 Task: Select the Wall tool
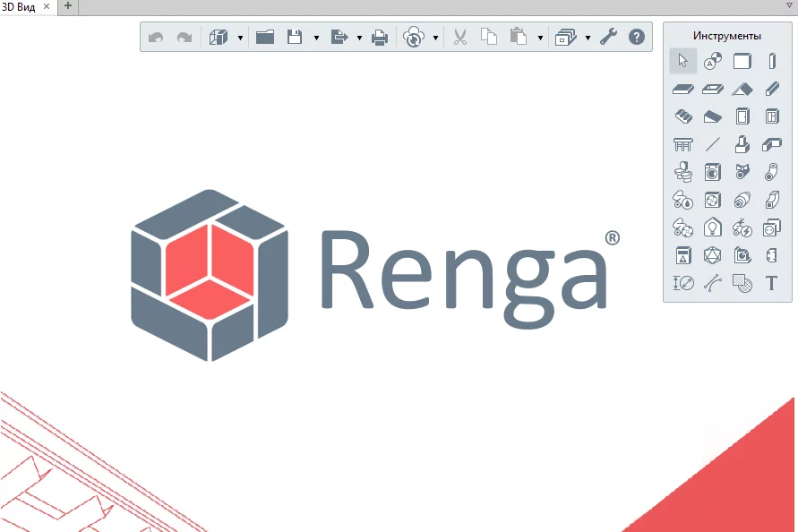[x=742, y=61]
